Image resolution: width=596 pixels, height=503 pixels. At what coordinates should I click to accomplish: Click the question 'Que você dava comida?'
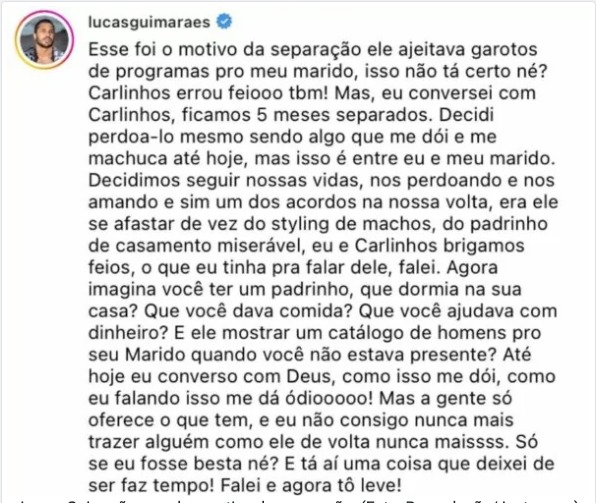pyautogui.click(x=249, y=311)
